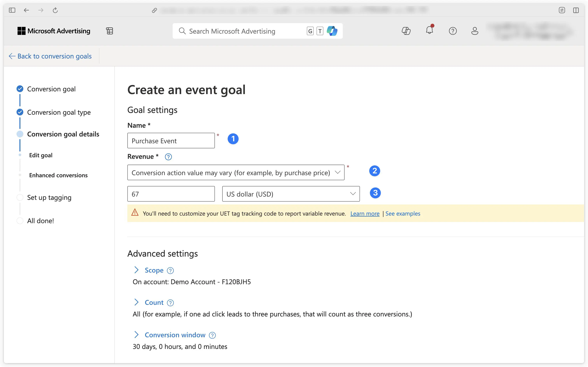The height and width of the screenshot is (367, 588).
Task: Toggle the browser sidebar icon
Action: (12, 10)
